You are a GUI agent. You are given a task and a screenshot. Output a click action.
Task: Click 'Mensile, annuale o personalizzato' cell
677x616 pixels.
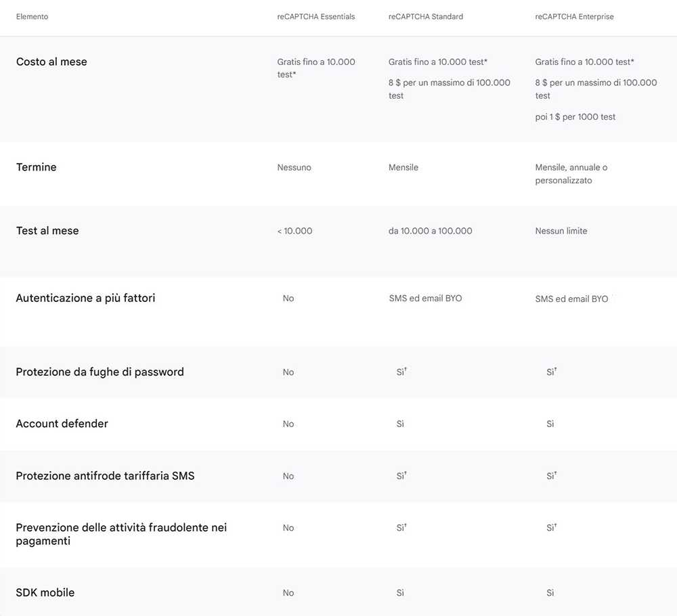click(x=571, y=173)
